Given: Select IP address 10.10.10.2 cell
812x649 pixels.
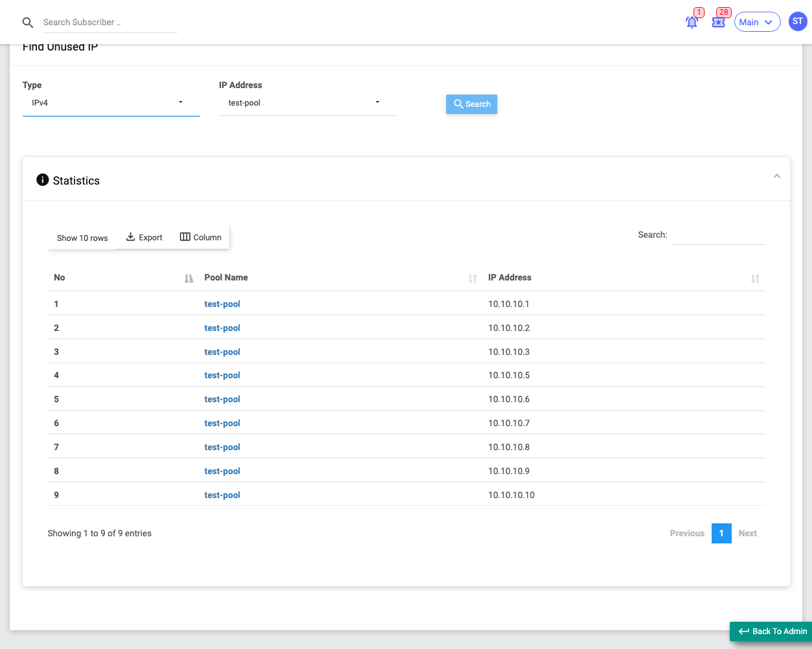Looking at the screenshot, I should (x=509, y=328).
